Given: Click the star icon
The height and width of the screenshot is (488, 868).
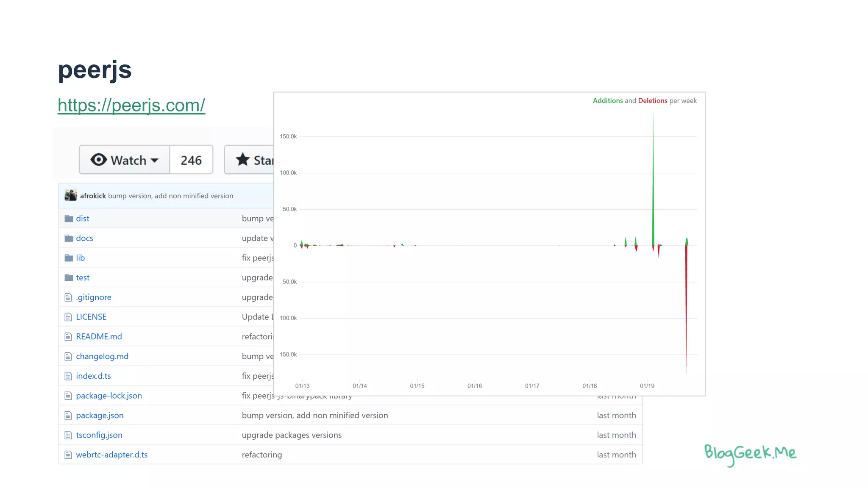Looking at the screenshot, I should [x=242, y=159].
